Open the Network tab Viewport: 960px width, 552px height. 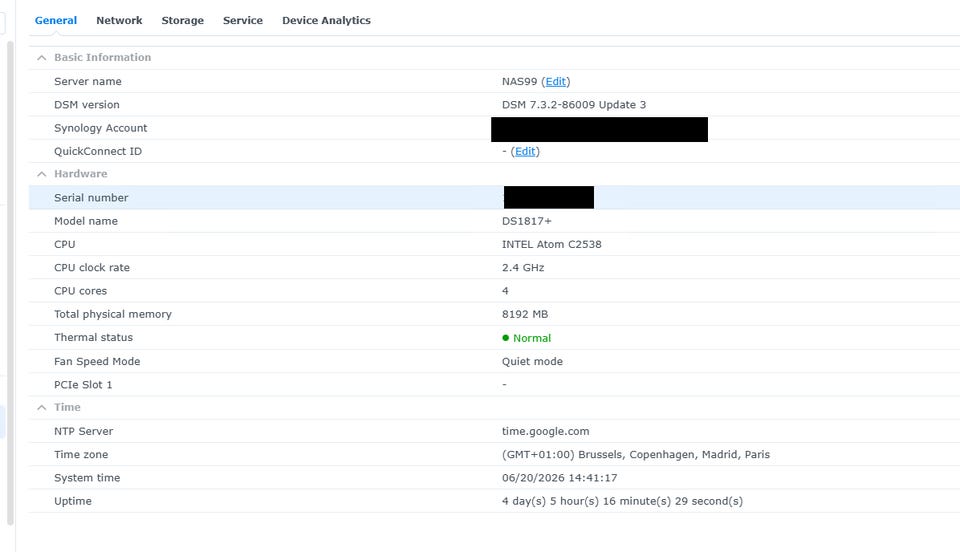(119, 20)
